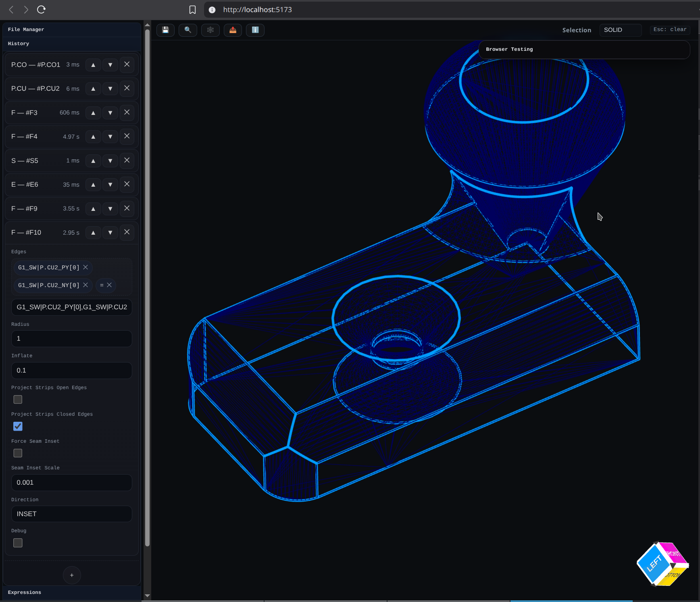700x602 pixels.
Task: Click the floppy disk save icon
Action: 165,30
